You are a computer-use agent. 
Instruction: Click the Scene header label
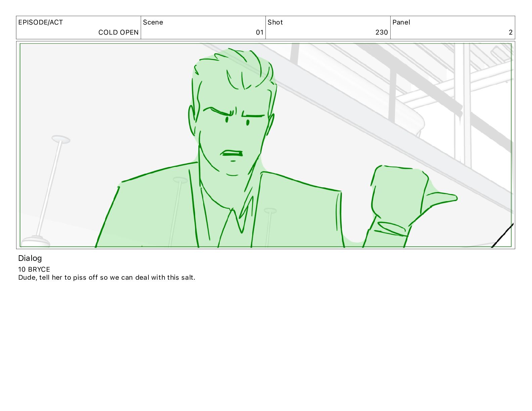coord(153,22)
